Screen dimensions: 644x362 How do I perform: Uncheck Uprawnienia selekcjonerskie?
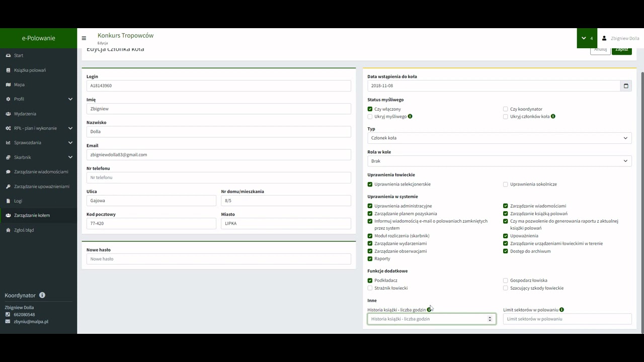370,185
